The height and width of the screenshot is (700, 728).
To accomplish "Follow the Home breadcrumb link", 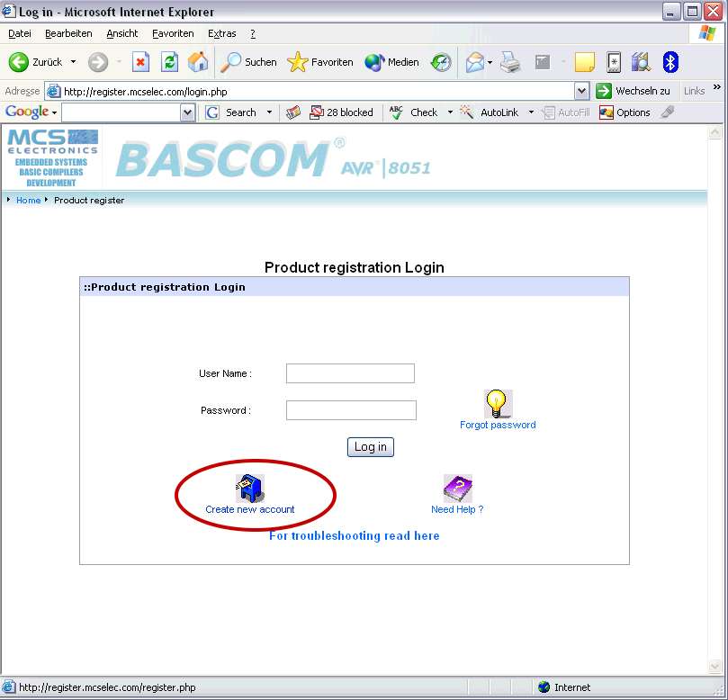I will tap(28, 200).
